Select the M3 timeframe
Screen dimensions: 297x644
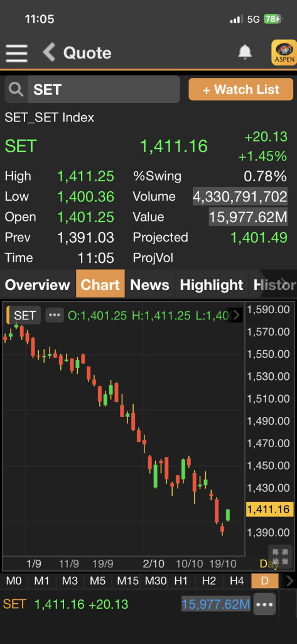(x=70, y=580)
